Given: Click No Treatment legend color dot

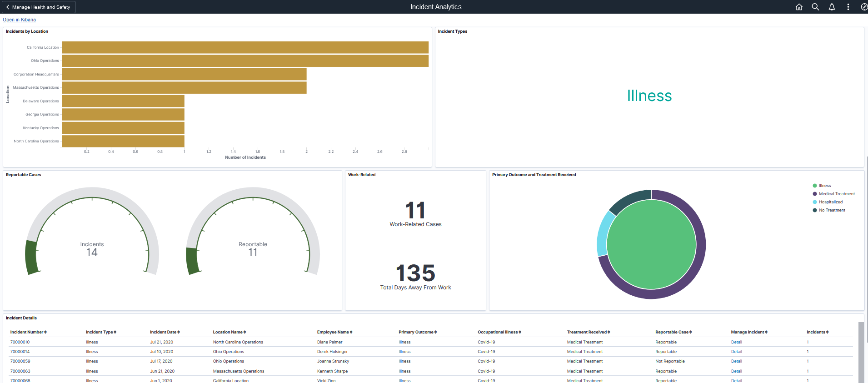Looking at the screenshot, I should 815,210.
